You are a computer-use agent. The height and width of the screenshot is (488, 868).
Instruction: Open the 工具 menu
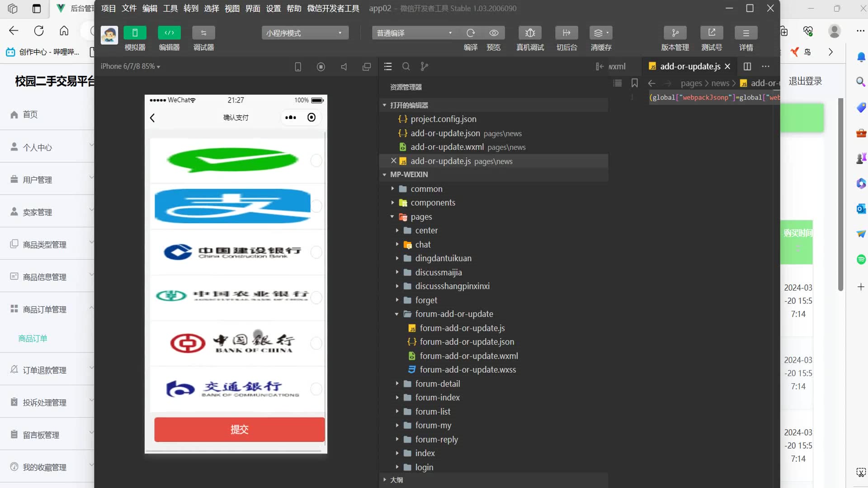[x=170, y=9]
